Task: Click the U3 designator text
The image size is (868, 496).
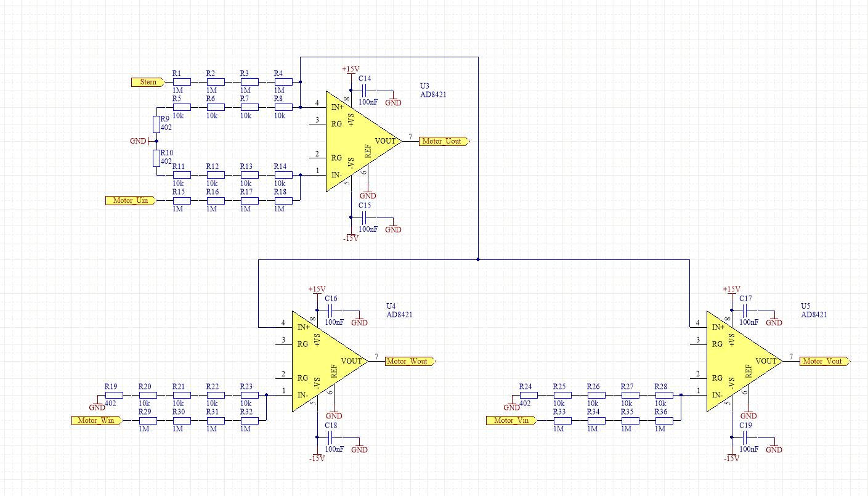Action: click(424, 86)
